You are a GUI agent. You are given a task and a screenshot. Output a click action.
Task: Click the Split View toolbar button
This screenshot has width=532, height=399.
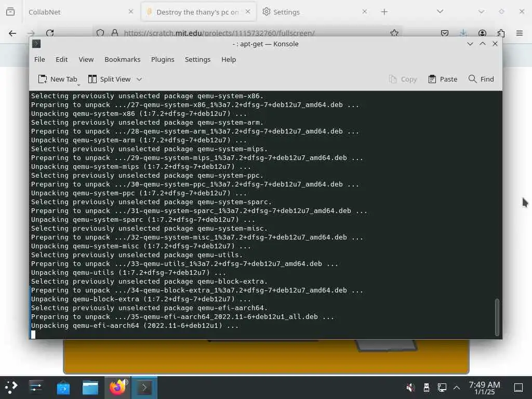pyautogui.click(x=109, y=79)
